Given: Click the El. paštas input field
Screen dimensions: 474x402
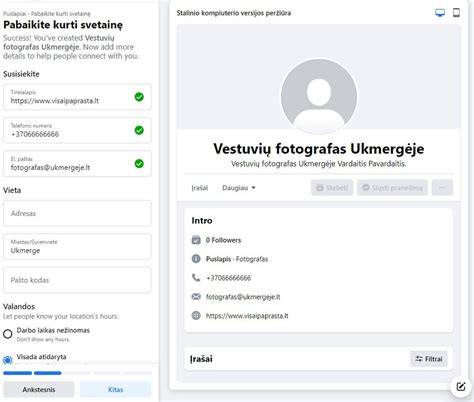Looking at the screenshot, I should pyautogui.click(x=77, y=164).
